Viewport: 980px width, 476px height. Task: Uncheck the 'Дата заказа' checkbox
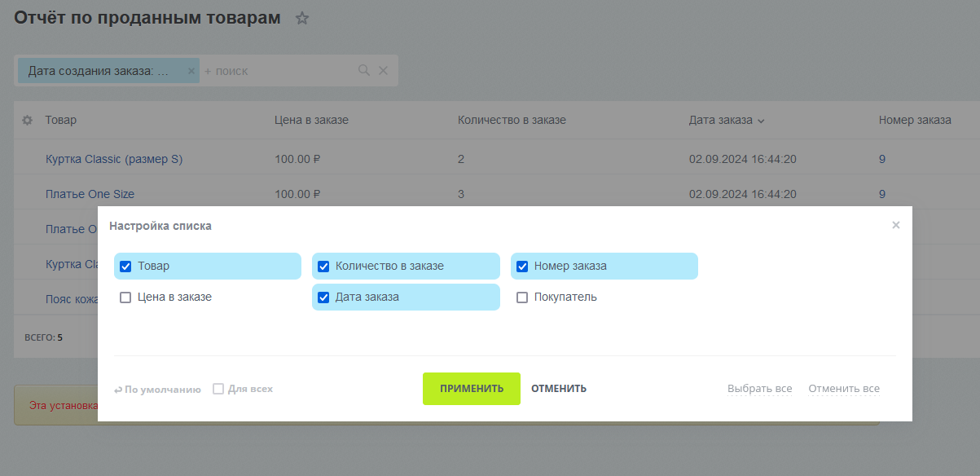click(x=323, y=297)
